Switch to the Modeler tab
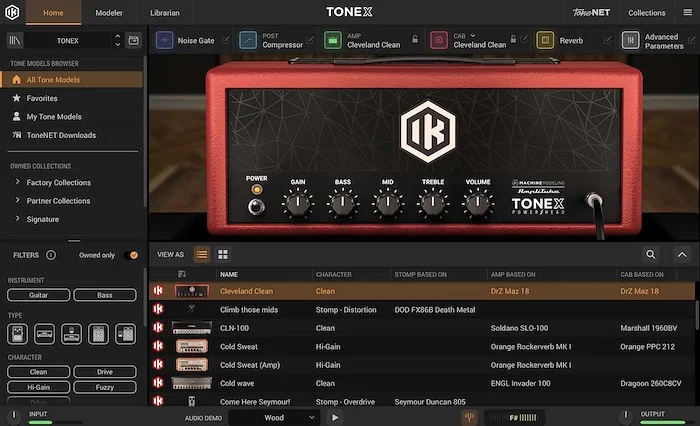 click(x=109, y=13)
